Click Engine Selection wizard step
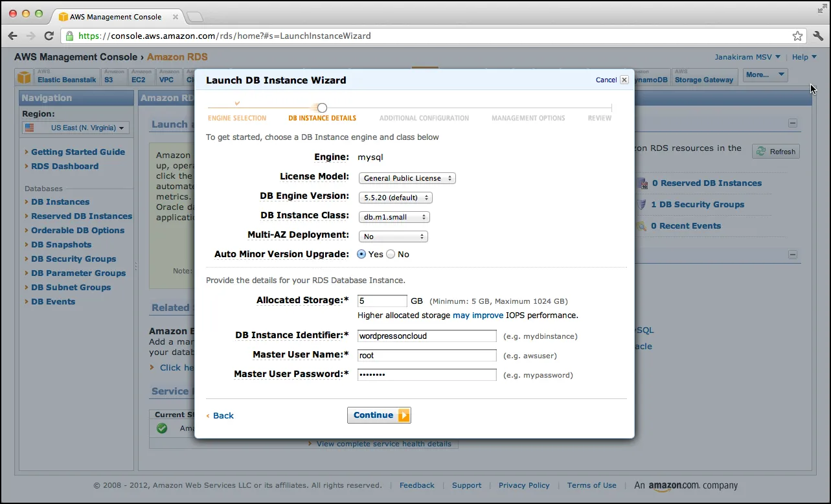Image resolution: width=831 pixels, height=504 pixels. 237,118
